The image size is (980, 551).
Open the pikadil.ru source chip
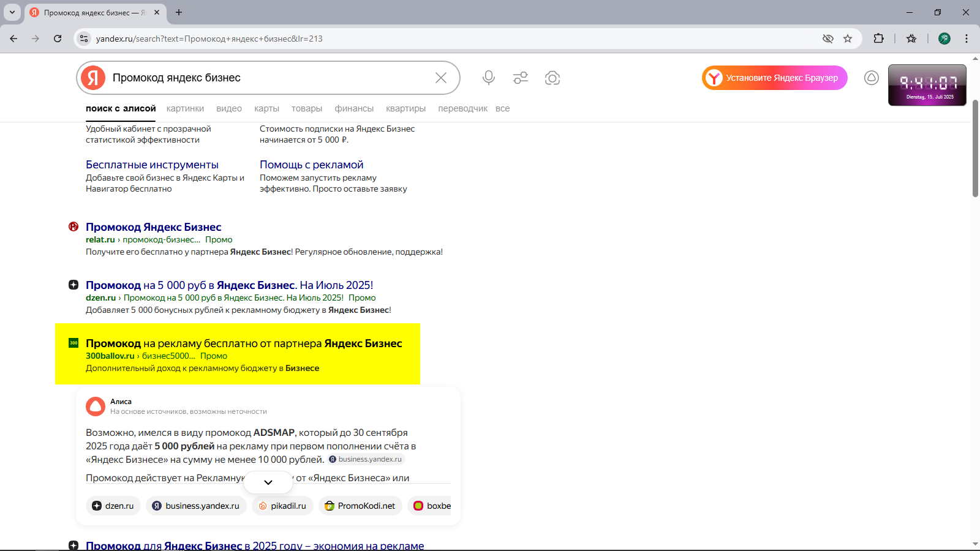282,506
